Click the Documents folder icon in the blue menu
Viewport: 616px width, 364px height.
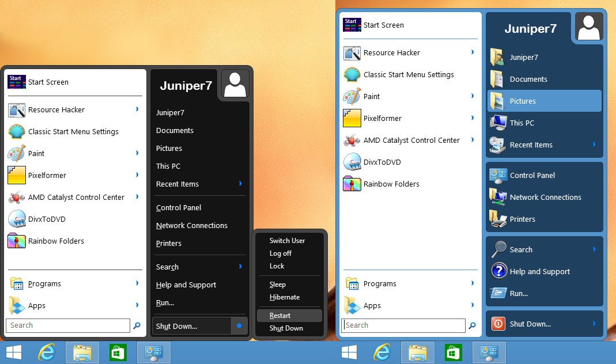tap(497, 79)
